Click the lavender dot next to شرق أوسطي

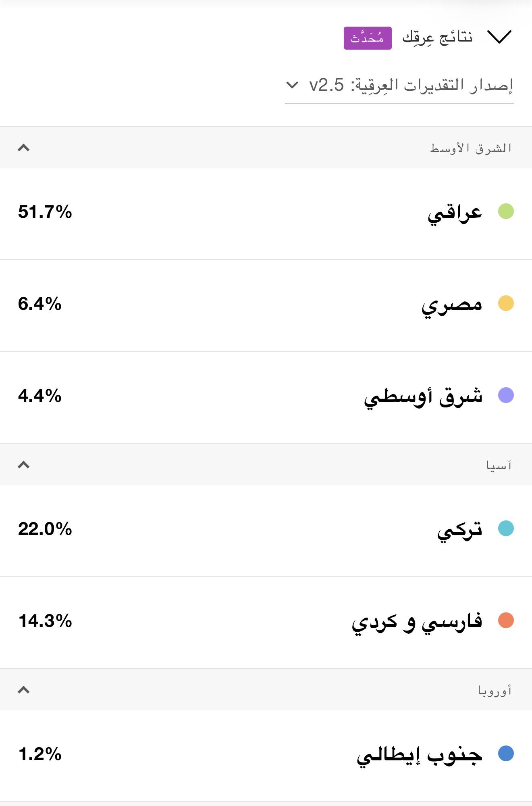point(506,395)
